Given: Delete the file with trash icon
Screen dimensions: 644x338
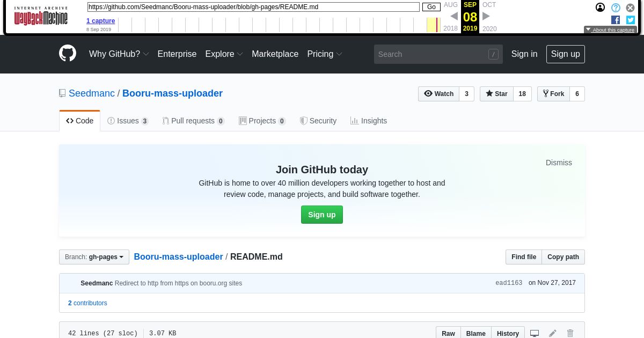Looking at the screenshot, I should tap(570, 333).
